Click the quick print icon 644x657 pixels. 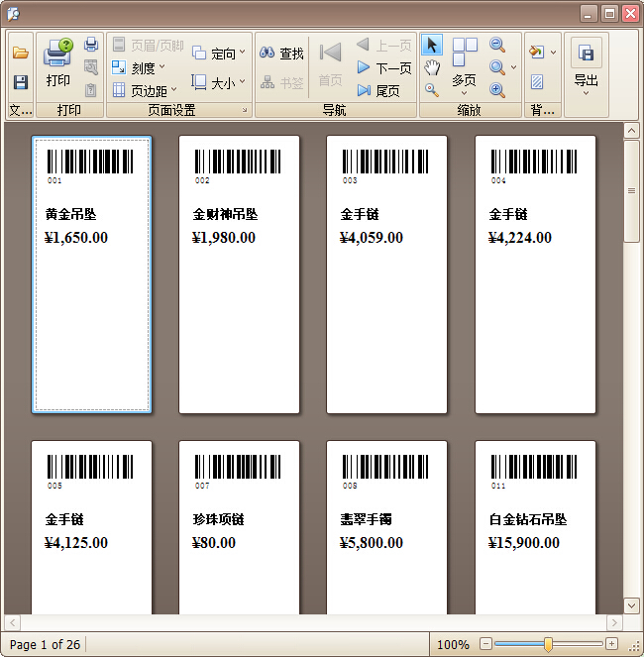click(x=91, y=45)
